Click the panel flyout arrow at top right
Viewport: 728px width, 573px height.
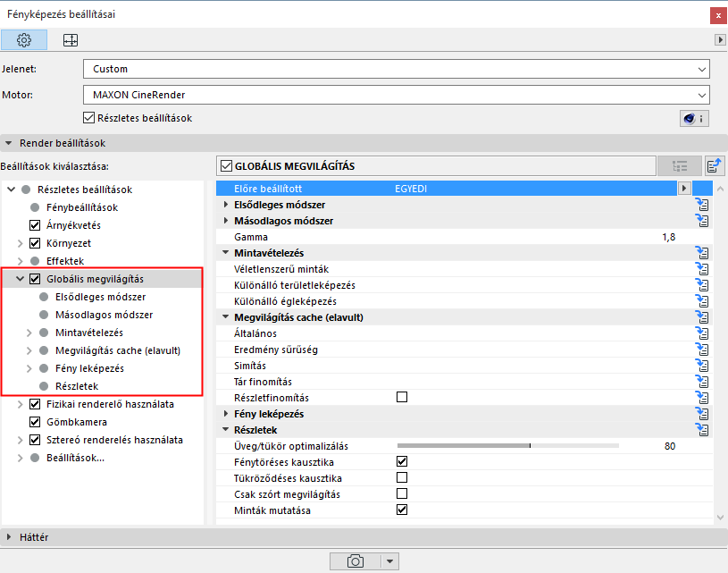coord(720,40)
